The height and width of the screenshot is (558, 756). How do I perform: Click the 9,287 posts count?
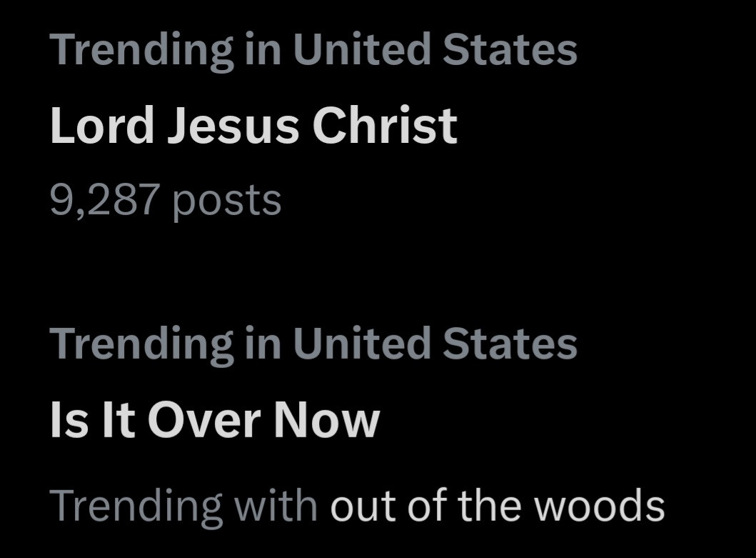[x=166, y=200]
